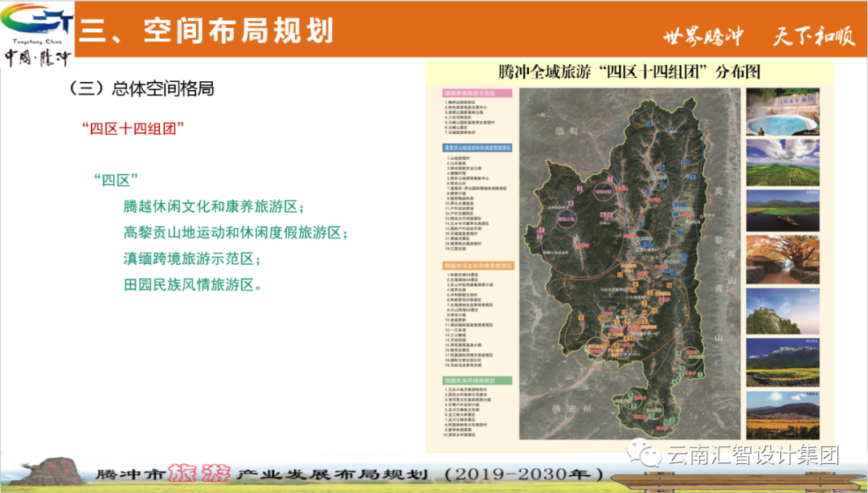Click the green grassland and clouds photo
This screenshot has width=868, height=493.
(783, 162)
